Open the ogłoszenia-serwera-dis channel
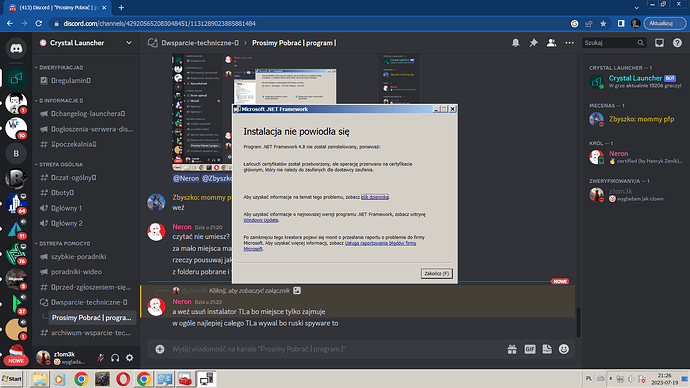This screenshot has width=690, height=388. click(86, 129)
